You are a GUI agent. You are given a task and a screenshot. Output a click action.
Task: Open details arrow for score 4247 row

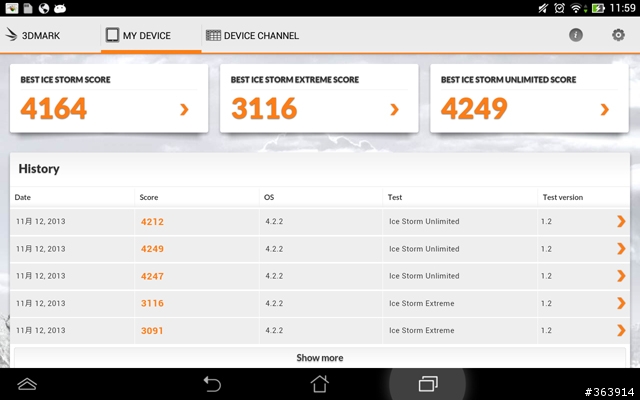(621, 276)
